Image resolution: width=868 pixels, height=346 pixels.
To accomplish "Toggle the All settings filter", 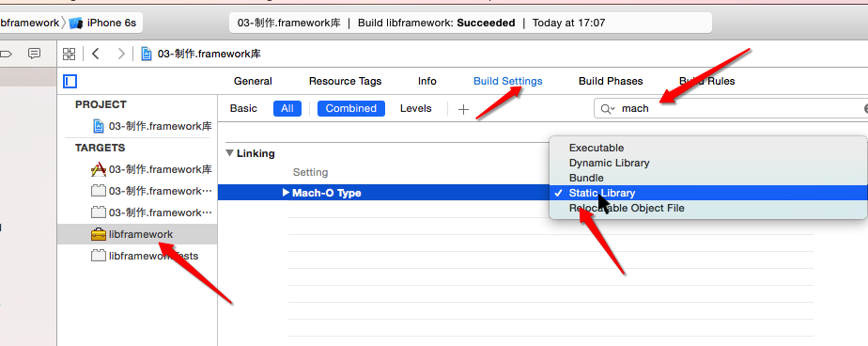I will pos(287,109).
